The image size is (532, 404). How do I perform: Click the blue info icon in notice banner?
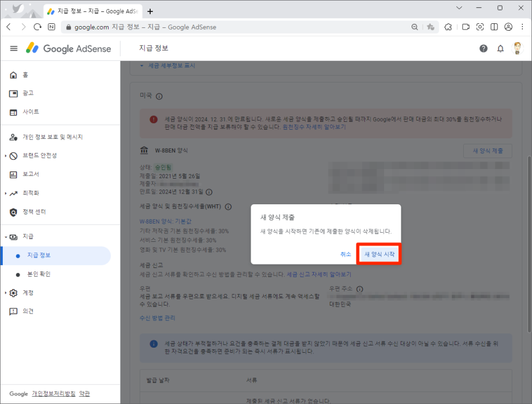pos(153,344)
